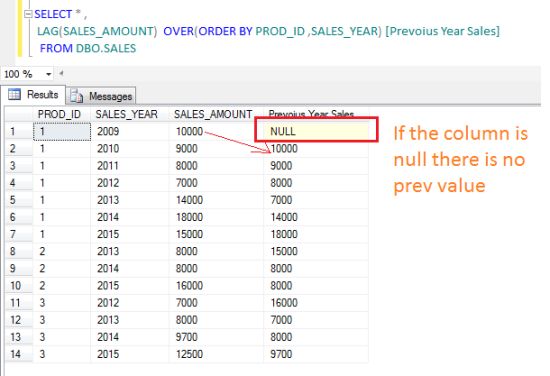Select the SALES_YEAR column header

129,114
